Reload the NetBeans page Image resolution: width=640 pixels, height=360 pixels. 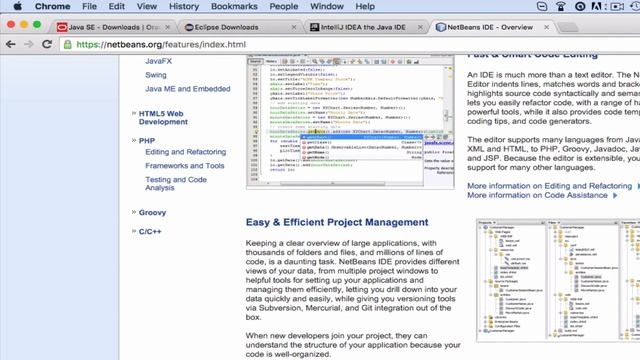pos(47,44)
